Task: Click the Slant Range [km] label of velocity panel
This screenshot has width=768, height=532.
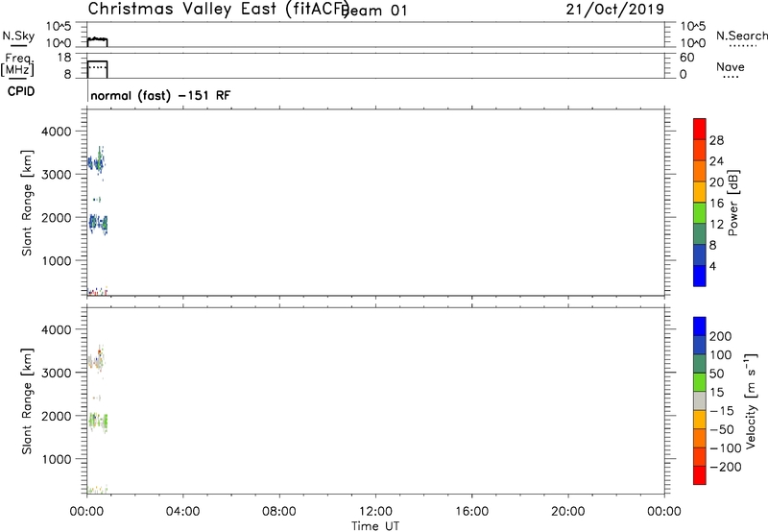Action: pyautogui.click(x=27, y=401)
